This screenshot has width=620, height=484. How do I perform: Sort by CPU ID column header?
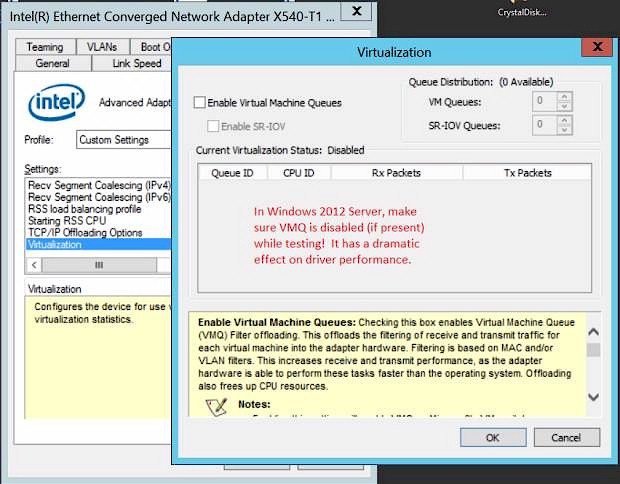299,173
